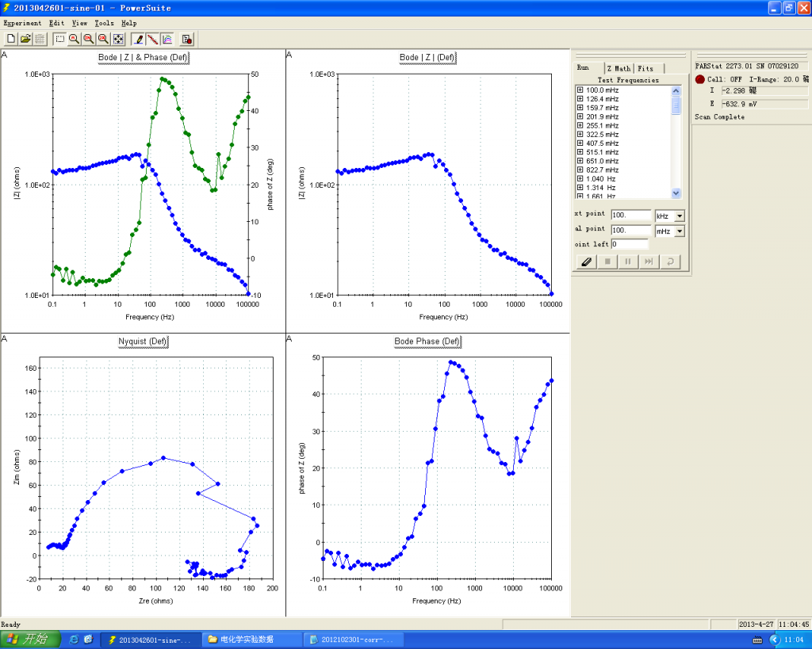Image resolution: width=812 pixels, height=649 pixels.
Task: Open the Experiment menu
Action: [22, 23]
